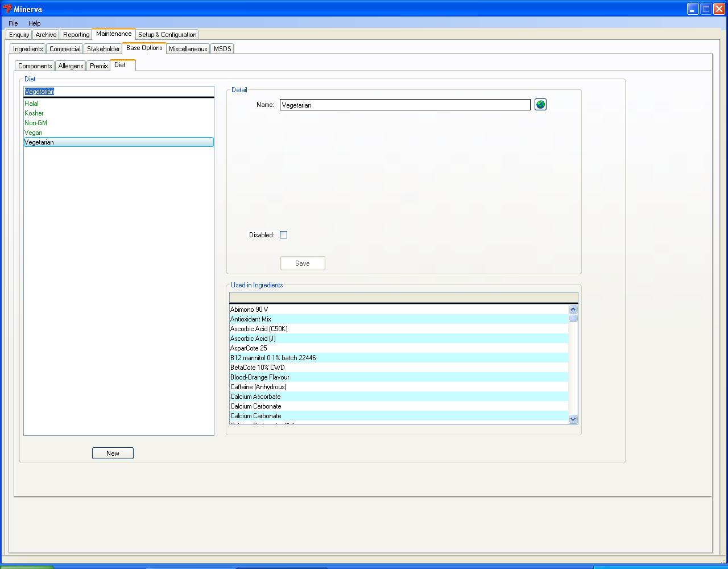Image resolution: width=728 pixels, height=569 pixels.
Task: Open the Stakeholder sub-tab
Action: 104,49
